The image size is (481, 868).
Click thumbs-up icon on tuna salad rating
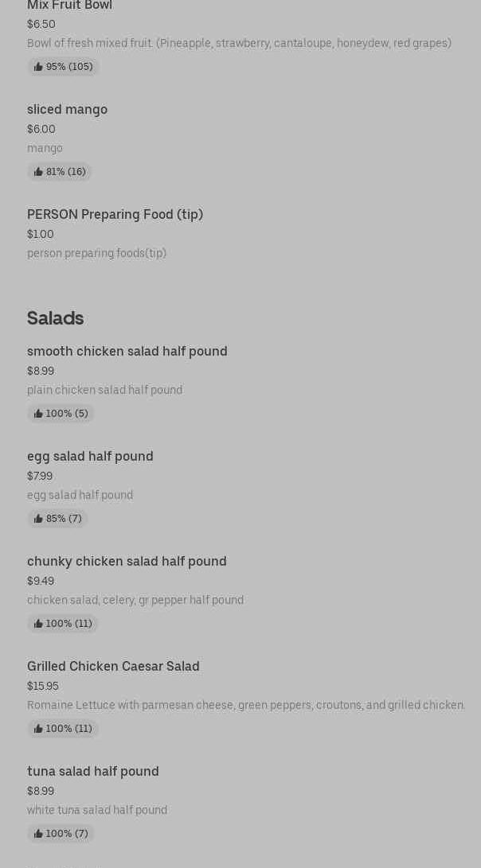(38, 834)
